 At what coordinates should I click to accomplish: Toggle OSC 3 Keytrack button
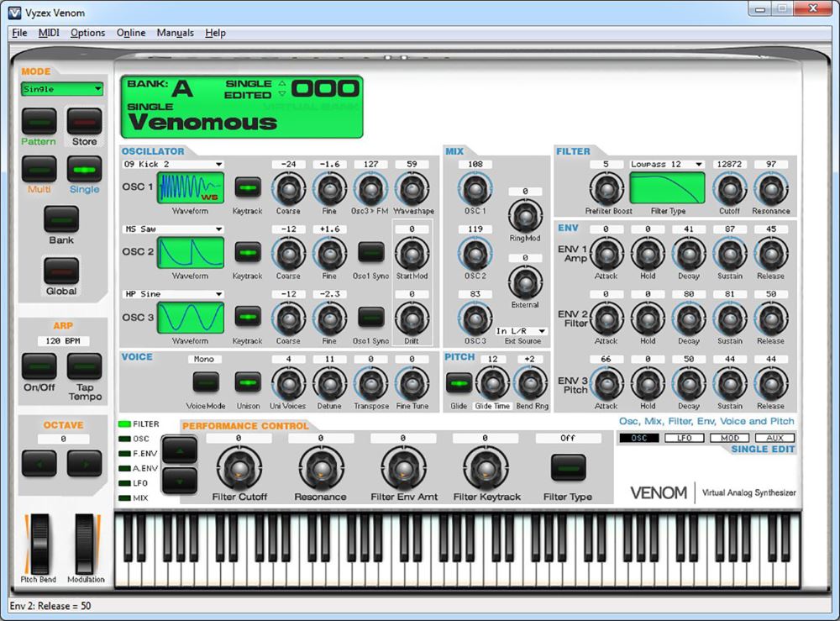[x=248, y=317]
